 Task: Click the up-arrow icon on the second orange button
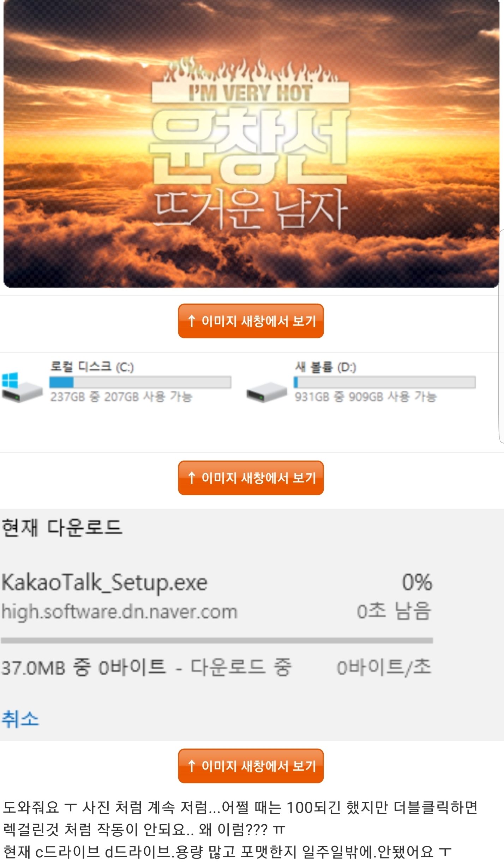pos(192,478)
